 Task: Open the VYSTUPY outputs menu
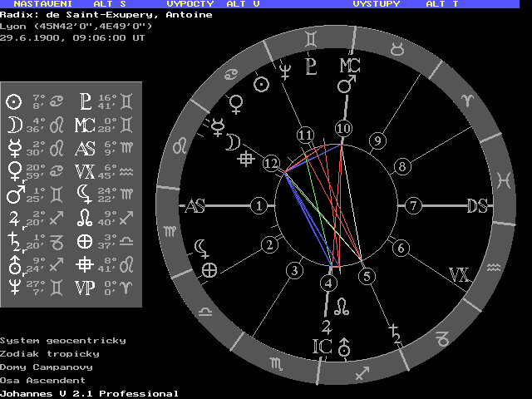pos(376,4)
